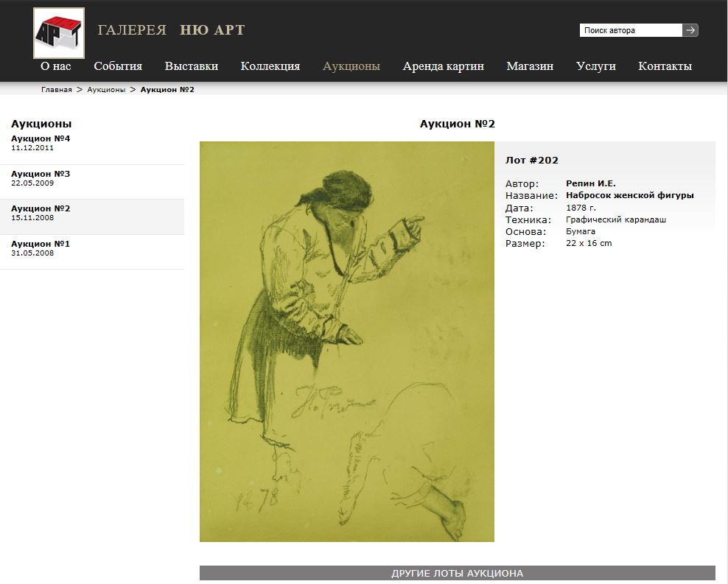Click the 'Лот #202' heading
The image size is (728, 584).
pyautogui.click(x=531, y=160)
